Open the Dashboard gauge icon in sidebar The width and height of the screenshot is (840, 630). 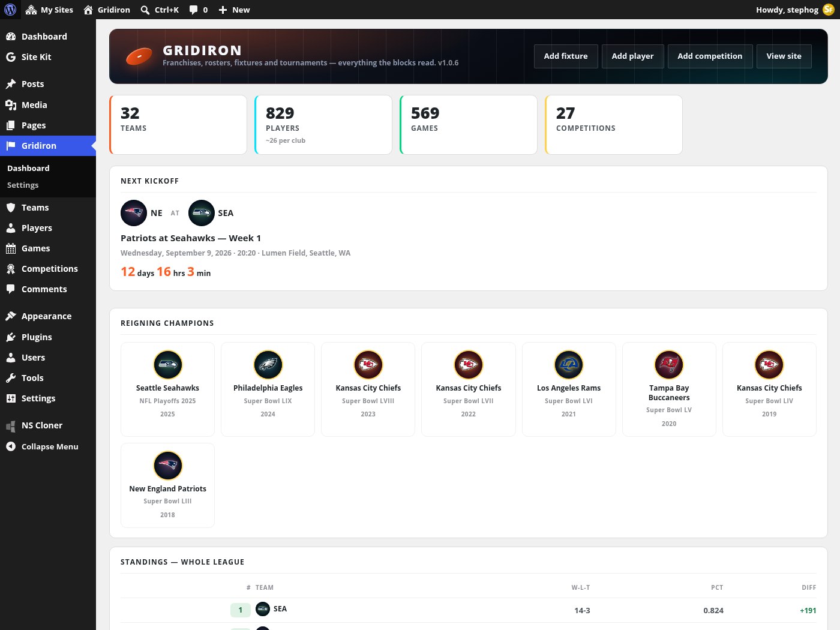pos(11,37)
